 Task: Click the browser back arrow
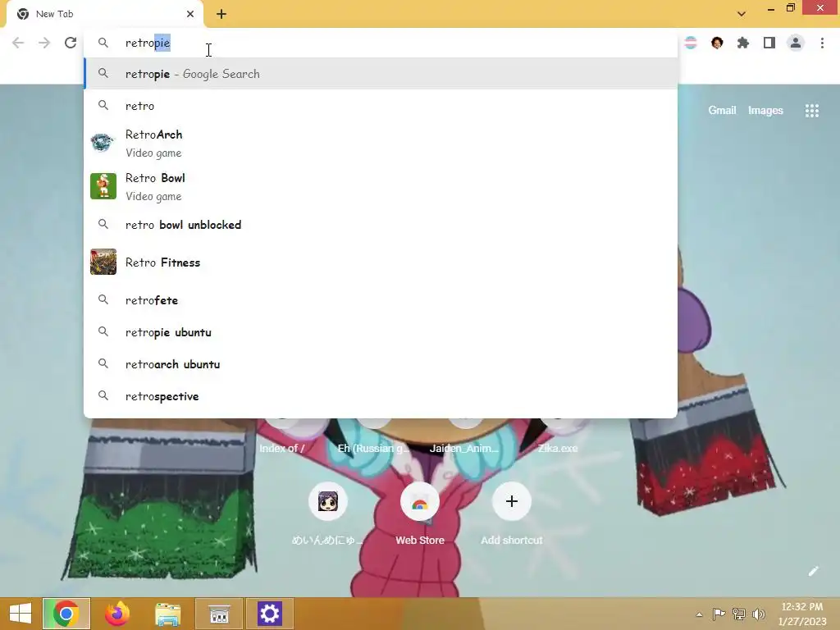[x=18, y=43]
